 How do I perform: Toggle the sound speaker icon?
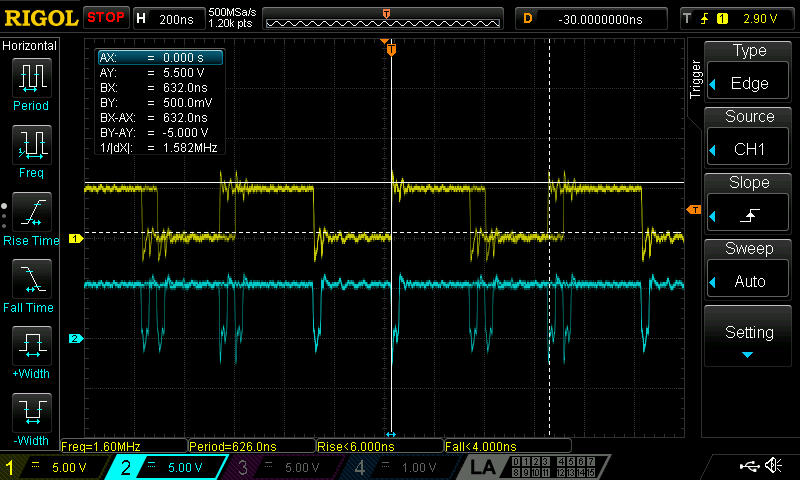(774, 466)
